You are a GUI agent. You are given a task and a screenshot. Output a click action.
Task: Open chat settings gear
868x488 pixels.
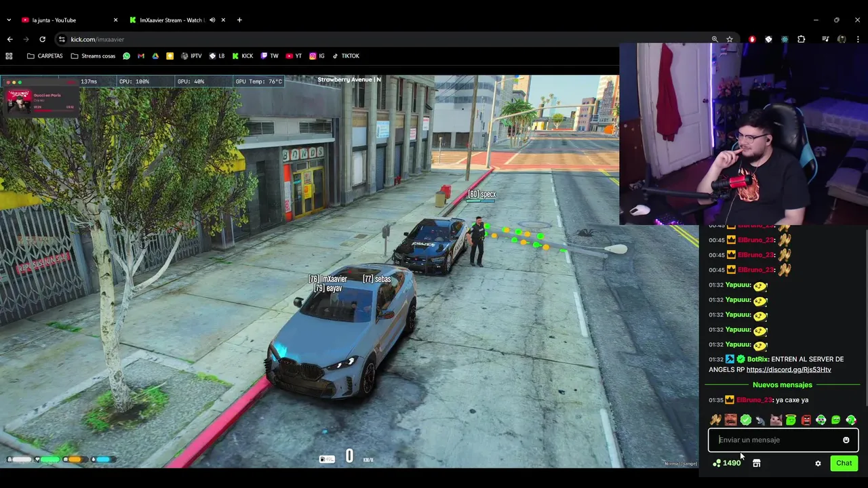point(818,464)
